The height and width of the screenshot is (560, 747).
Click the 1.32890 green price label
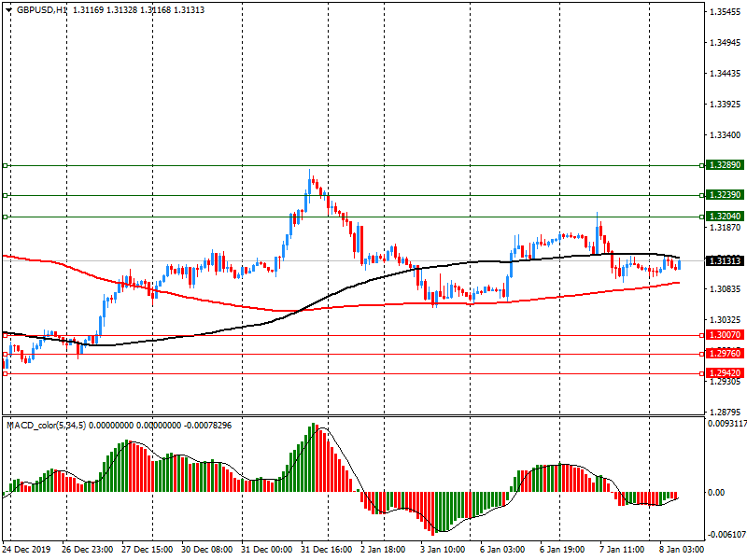(725, 165)
